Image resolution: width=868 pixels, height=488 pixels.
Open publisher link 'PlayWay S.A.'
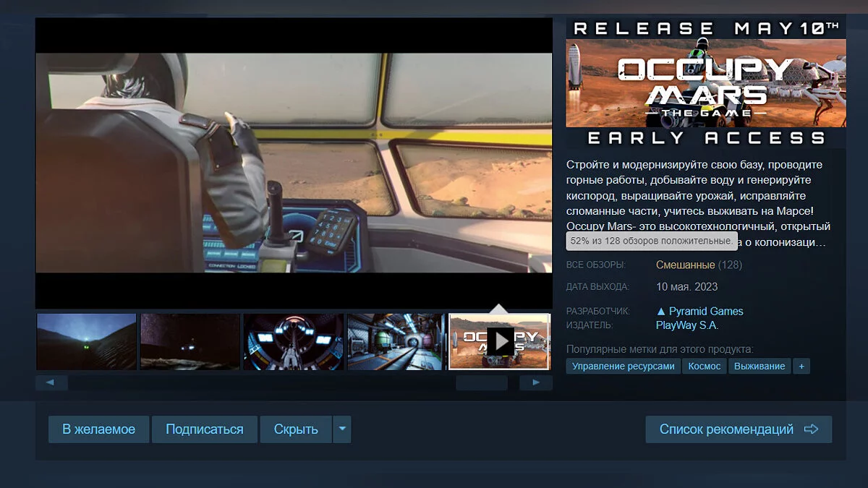coord(687,325)
